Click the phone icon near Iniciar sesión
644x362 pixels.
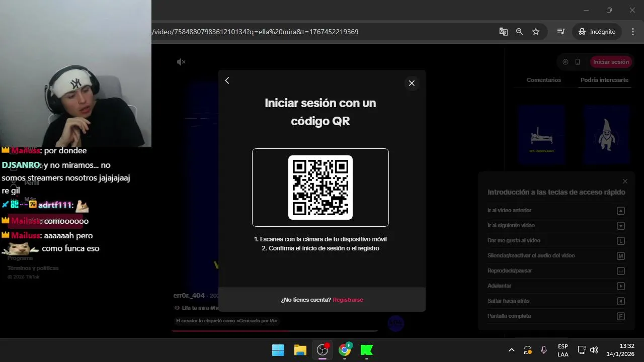578,62
